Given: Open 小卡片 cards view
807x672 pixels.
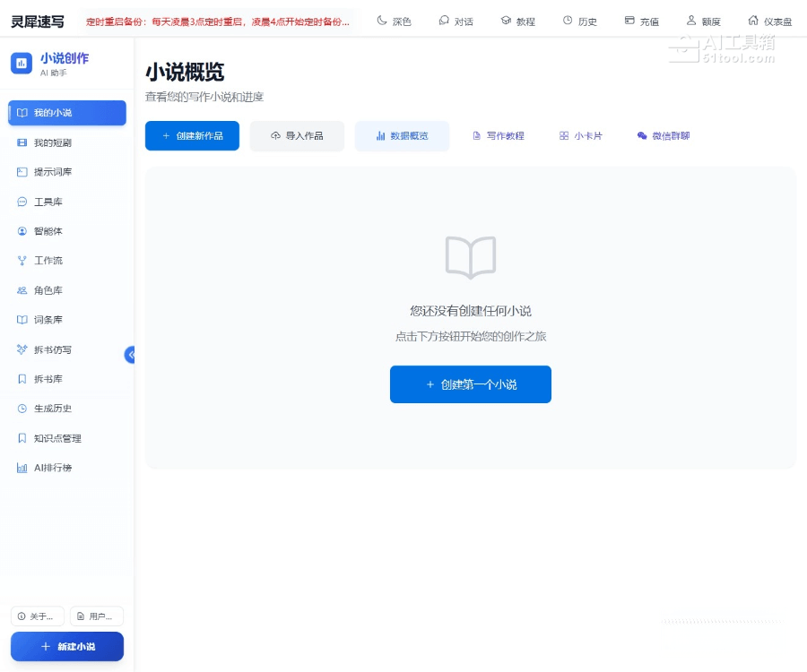Looking at the screenshot, I should (581, 136).
